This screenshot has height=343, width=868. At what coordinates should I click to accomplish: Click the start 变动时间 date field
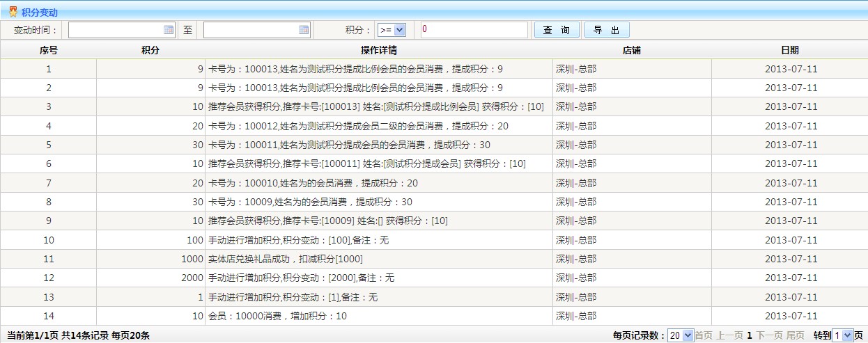115,30
